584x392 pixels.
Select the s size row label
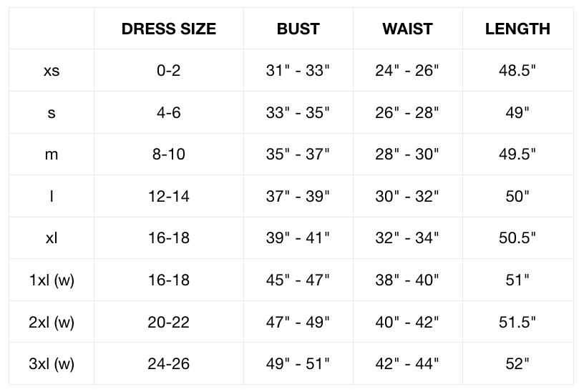(52, 112)
